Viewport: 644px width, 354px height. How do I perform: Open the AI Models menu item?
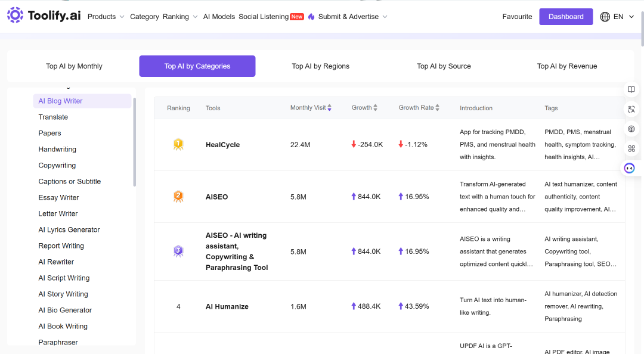click(219, 17)
